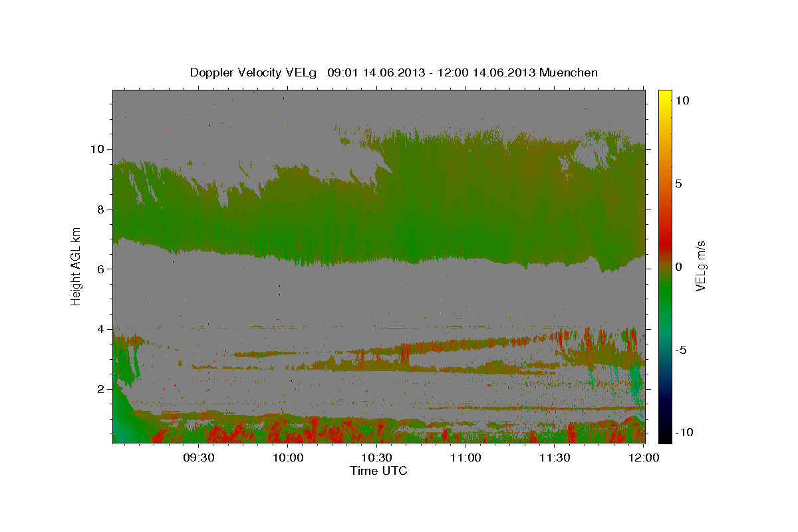Click the height tick label 2

click(102, 389)
